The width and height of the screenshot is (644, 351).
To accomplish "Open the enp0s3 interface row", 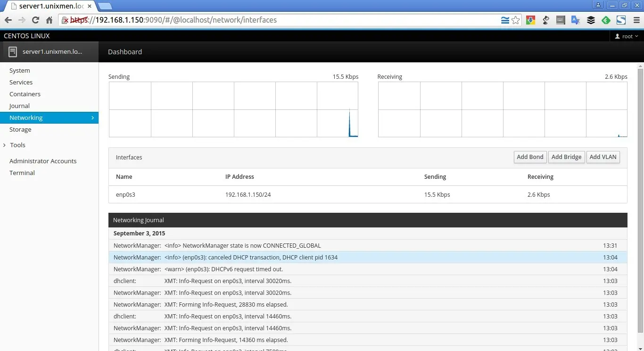I will (x=368, y=194).
